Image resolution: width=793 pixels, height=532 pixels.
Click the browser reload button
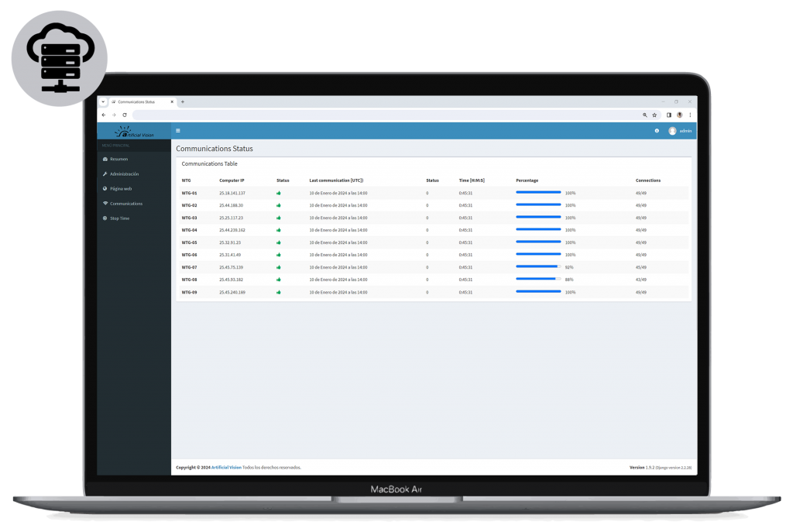tap(125, 115)
